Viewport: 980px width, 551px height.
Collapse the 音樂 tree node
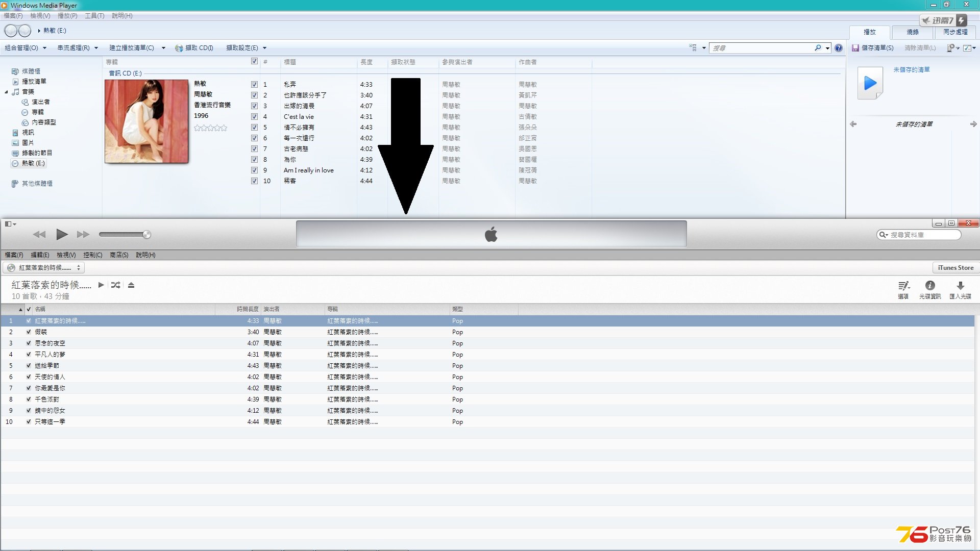pos(7,92)
